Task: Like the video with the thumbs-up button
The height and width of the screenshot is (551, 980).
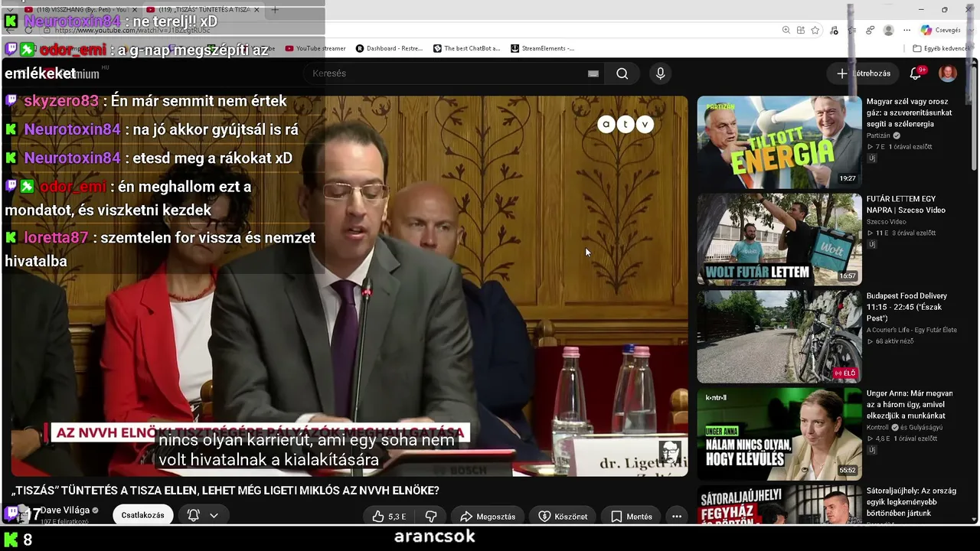Action: 390,517
